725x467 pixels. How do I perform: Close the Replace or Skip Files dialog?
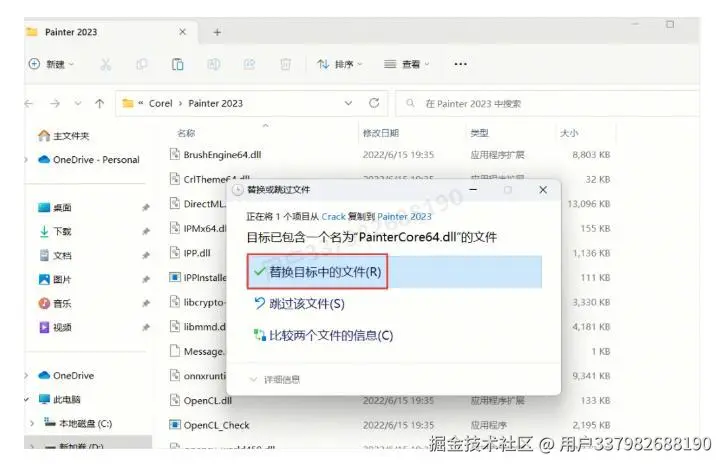click(543, 190)
